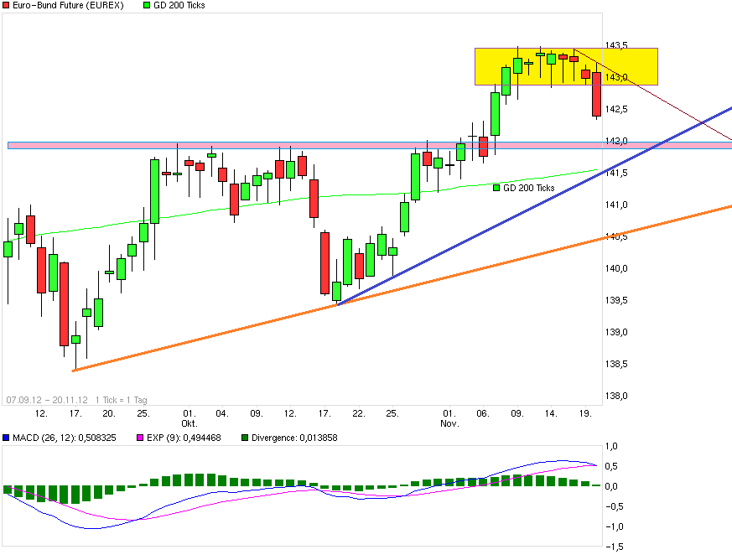Click the GD 200 Ticks marker inside the chart

tap(496, 188)
